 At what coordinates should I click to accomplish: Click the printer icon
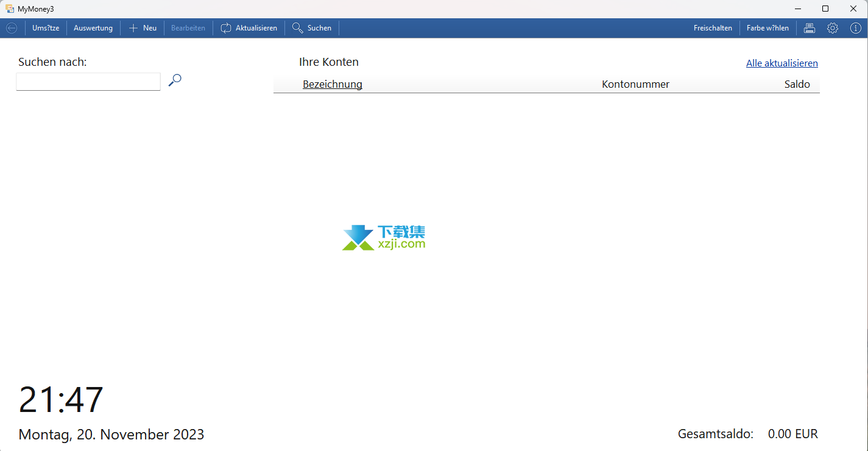[x=810, y=28]
